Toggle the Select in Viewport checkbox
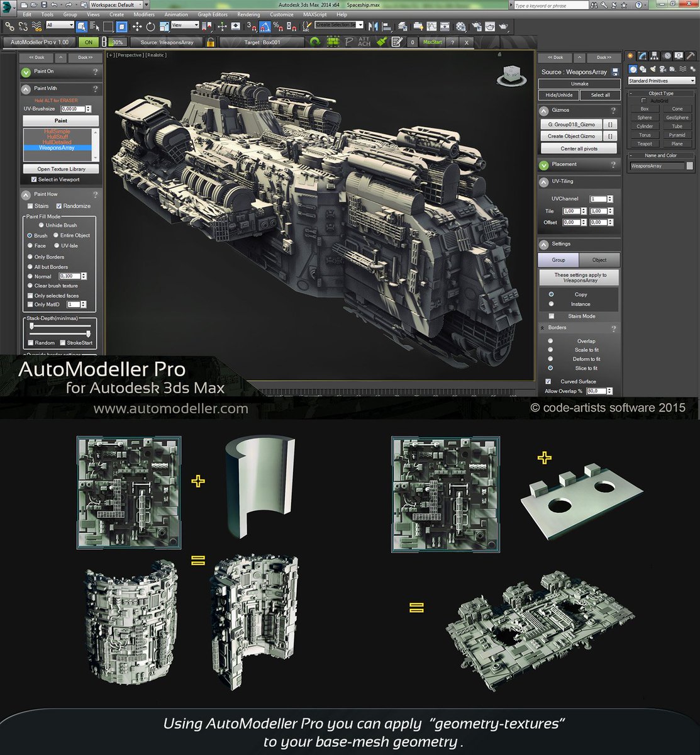This screenshot has width=700, height=755. point(34,179)
